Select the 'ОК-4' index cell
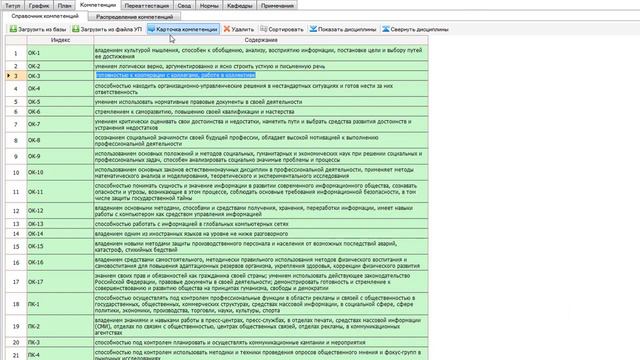Image resolution: width=640 pixels, height=360 pixels. [60, 89]
